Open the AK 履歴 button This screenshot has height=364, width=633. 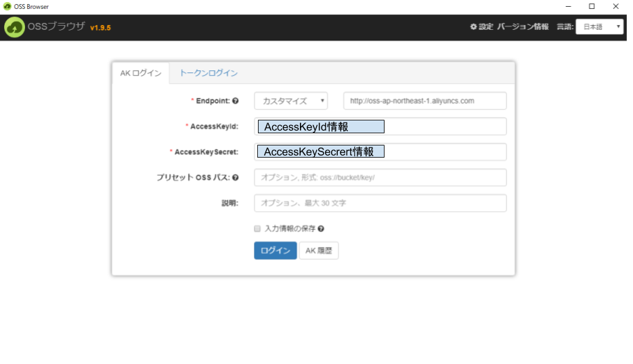click(x=318, y=250)
